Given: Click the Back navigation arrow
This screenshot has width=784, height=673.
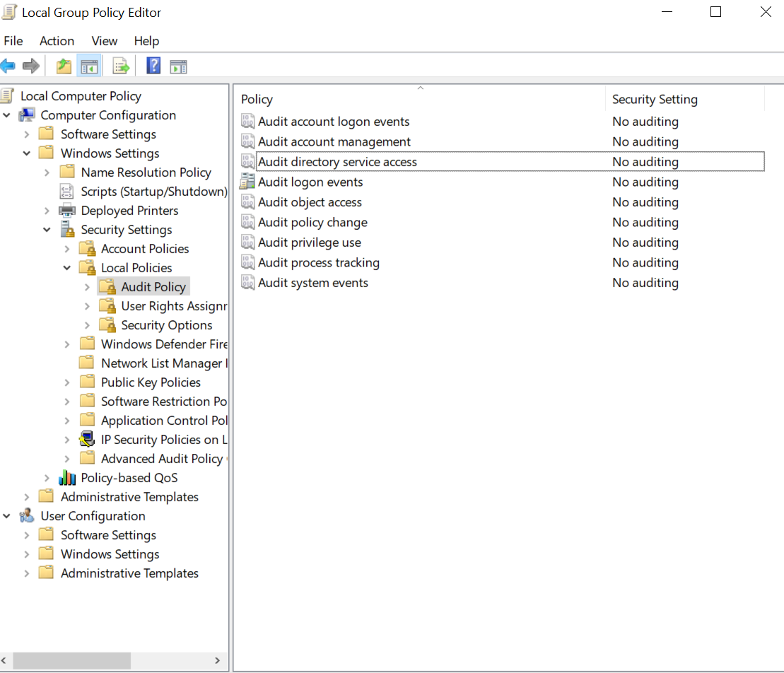Looking at the screenshot, I should [8, 66].
